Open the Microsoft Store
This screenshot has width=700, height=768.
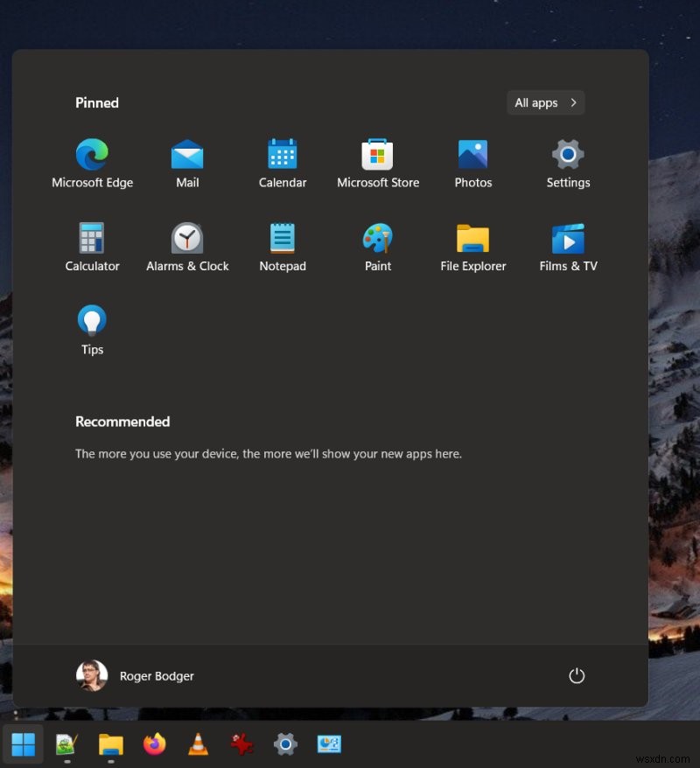click(377, 156)
